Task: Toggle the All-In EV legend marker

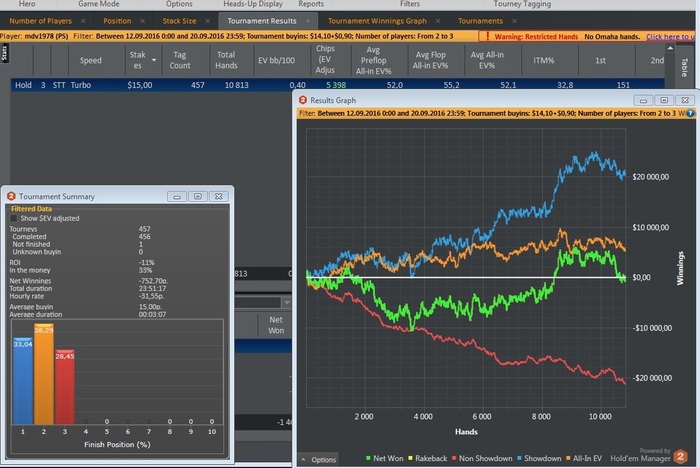Action: pyautogui.click(x=568, y=458)
